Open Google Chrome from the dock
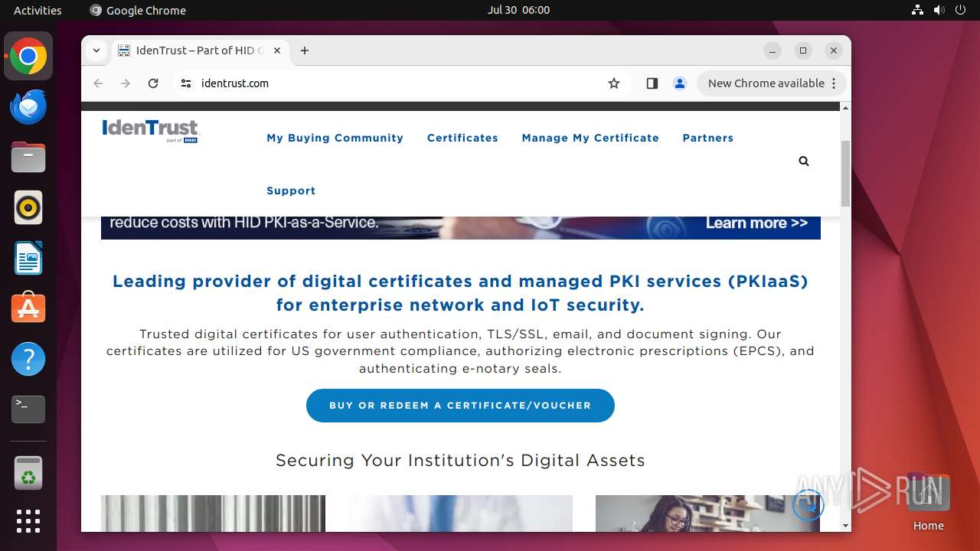This screenshot has height=551, width=980. tap(28, 57)
